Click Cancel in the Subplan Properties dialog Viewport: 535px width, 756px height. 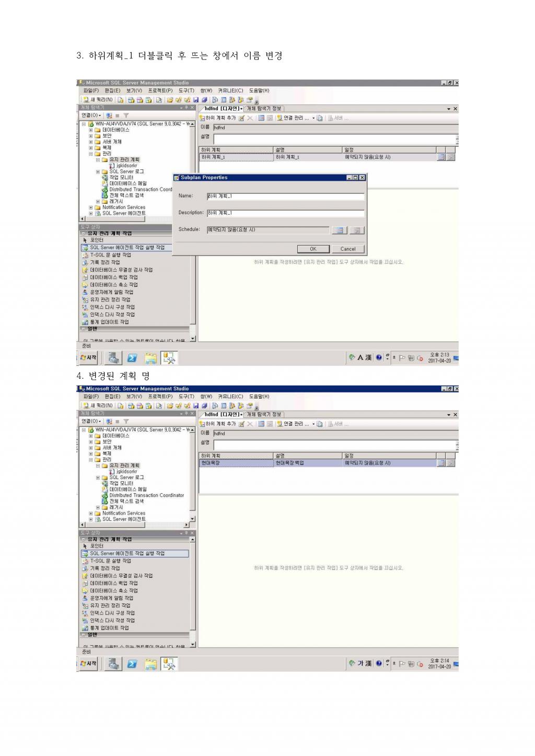348,249
